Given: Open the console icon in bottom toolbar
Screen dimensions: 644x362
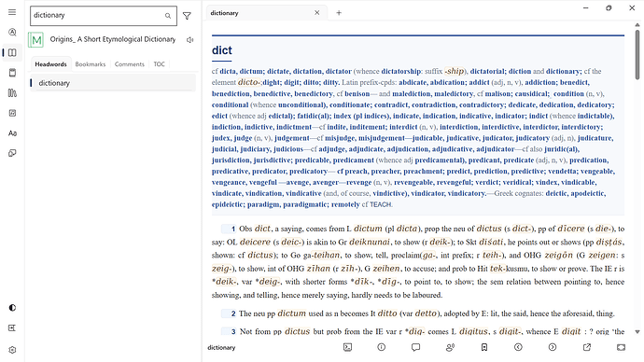Looking at the screenshot, I should (x=347, y=347).
